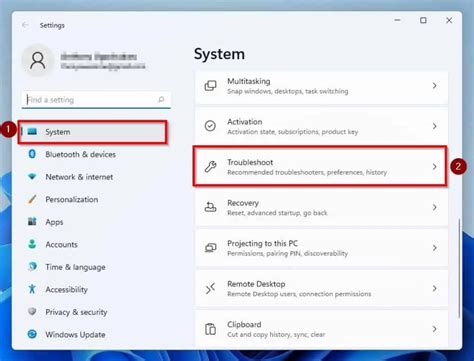The height and width of the screenshot is (361, 474).
Task: Open Network & internet settings
Action: point(79,177)
